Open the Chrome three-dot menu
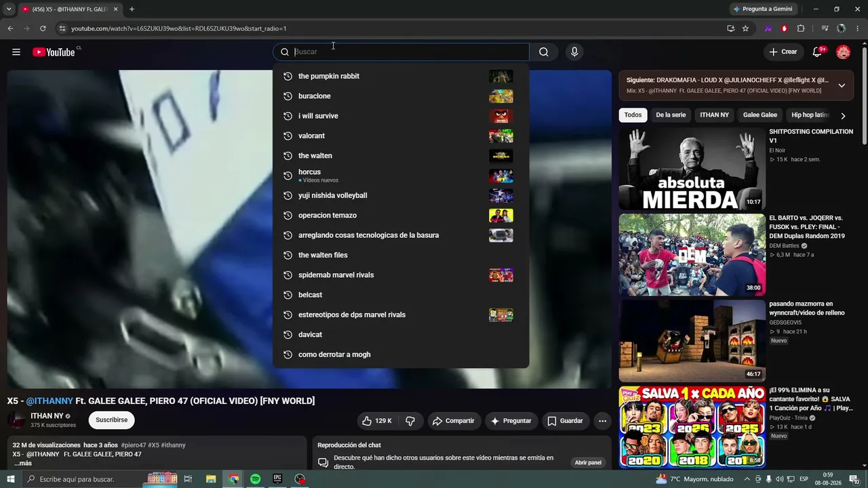Viewport: 868px width, 488px height. click(x=858, y=28)
